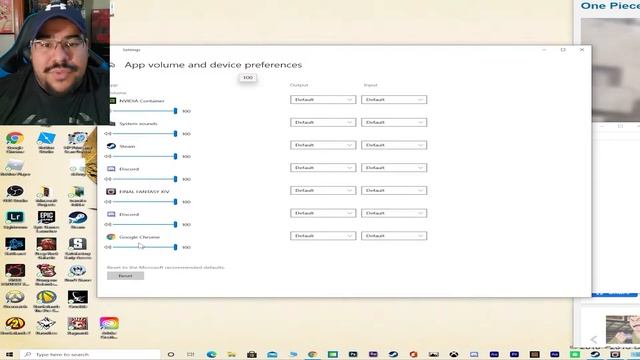
Task: Click the NVIDIA Container app label
Action: (x=142, y=100)
